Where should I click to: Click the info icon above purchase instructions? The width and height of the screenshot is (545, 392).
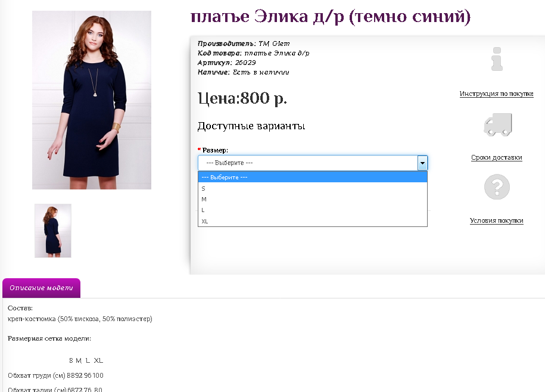[x=497, y=59]
